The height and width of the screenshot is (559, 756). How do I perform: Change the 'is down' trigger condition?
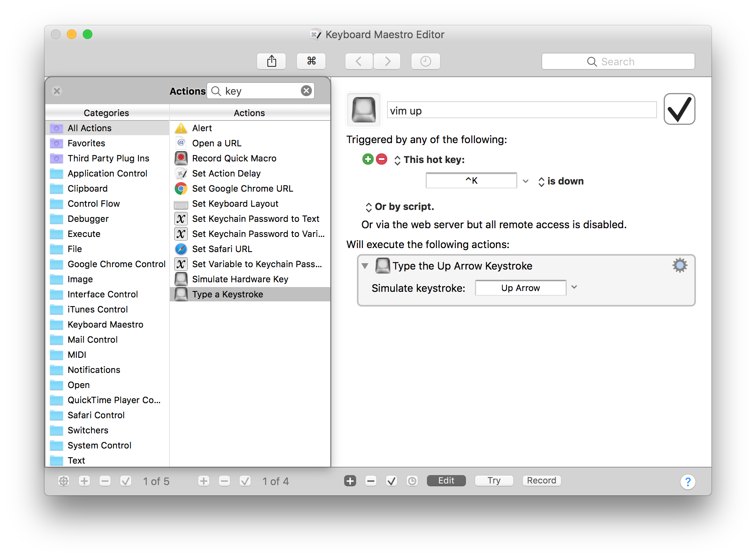561,181
